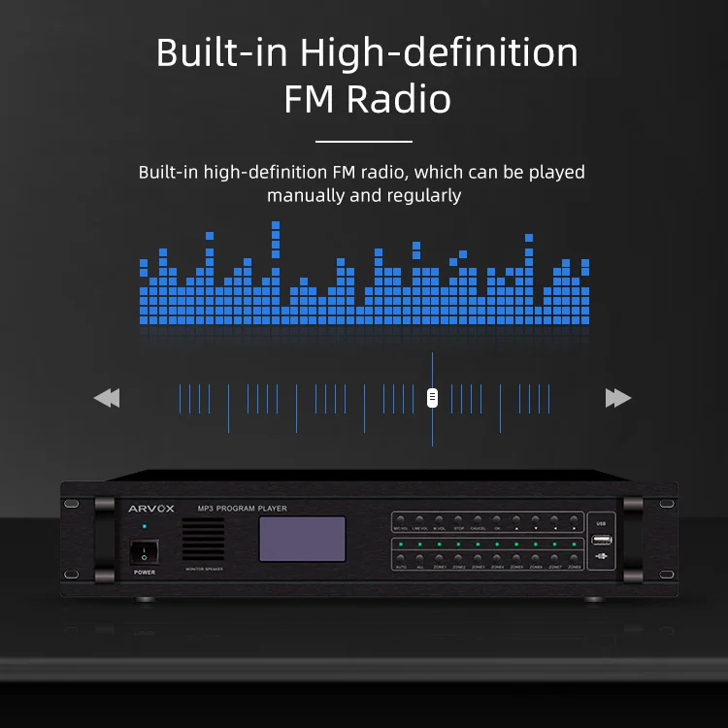Toggle the ZONE3 button
The width and height of the screenshot is (728, 728).
coord(478,558)
